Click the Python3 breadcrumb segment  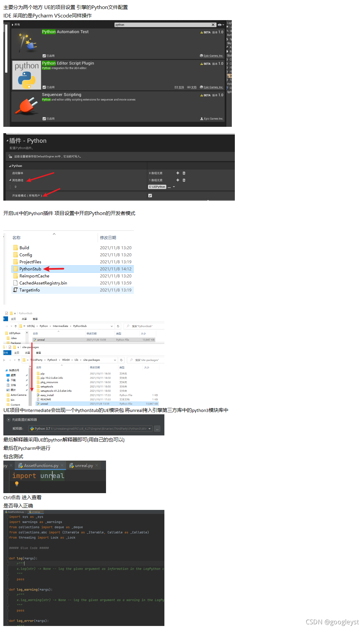[x=52, y=360]
